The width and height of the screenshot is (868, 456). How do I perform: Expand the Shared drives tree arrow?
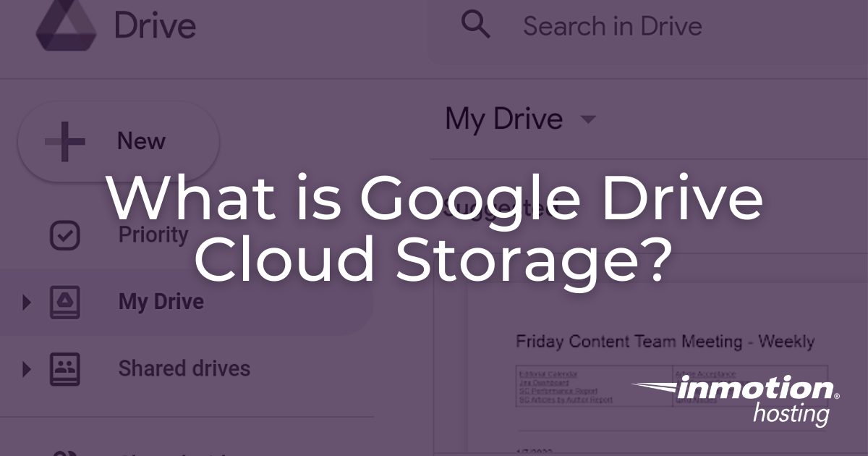pyautogui.click(x=26, y=368)
